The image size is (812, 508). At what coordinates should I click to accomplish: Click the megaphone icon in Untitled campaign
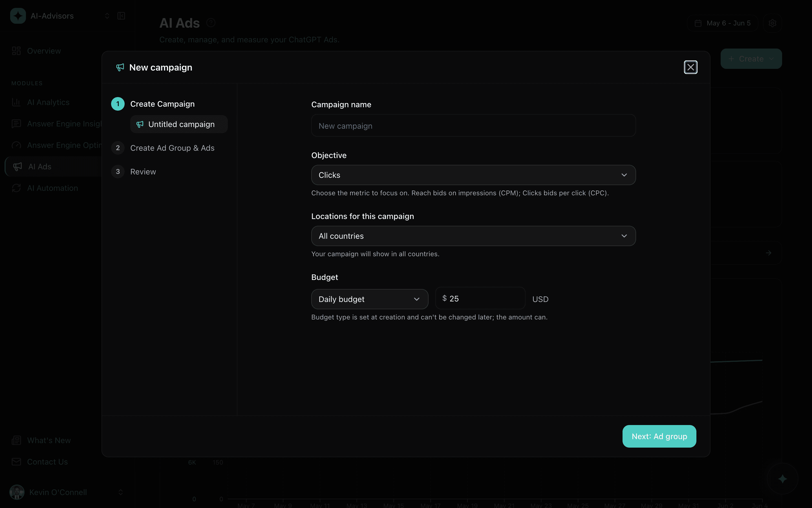(140, 124)
